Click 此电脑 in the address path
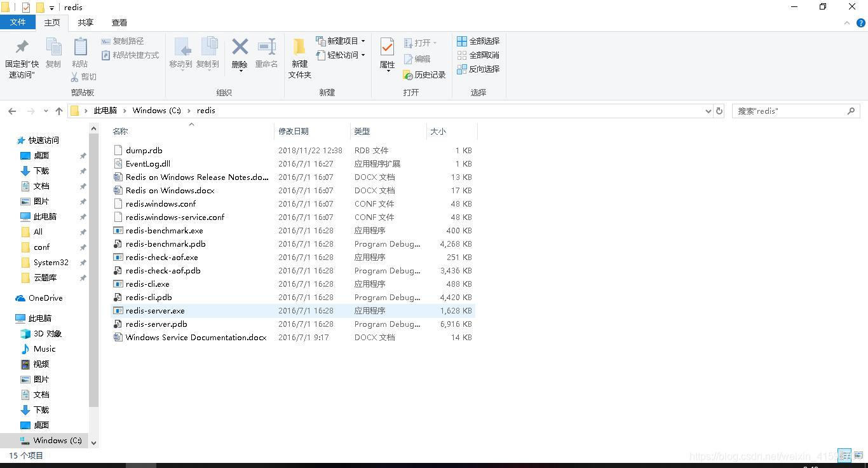 point(105,111)
